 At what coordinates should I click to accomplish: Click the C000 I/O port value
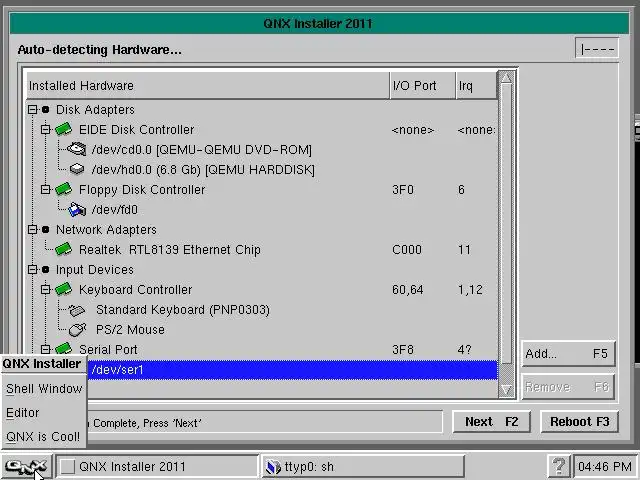407,249
